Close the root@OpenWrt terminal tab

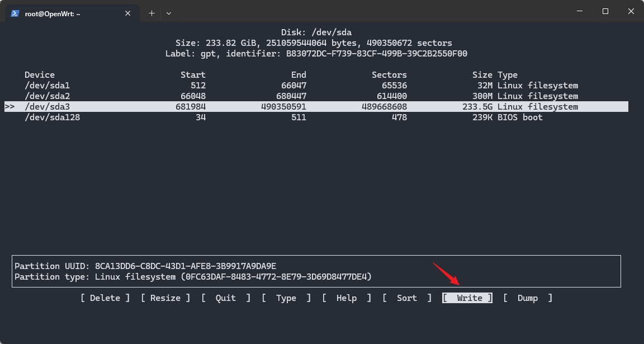(x=127, y=13)
